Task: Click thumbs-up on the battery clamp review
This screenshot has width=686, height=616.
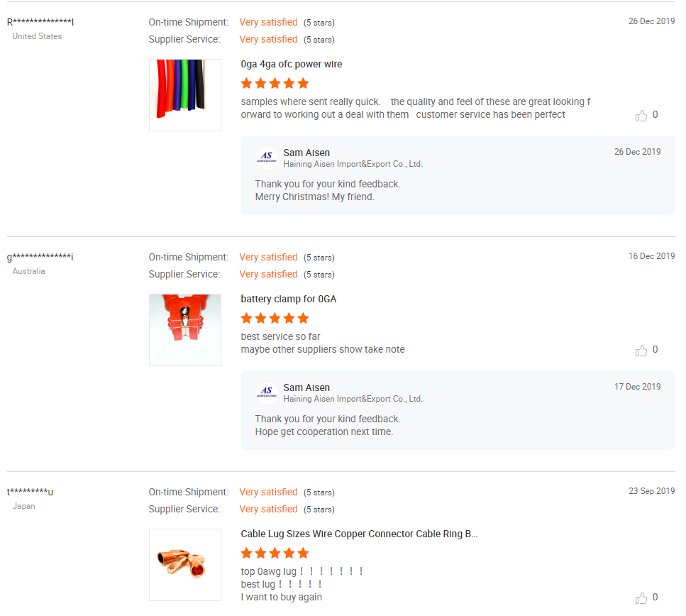Action: click(641, 351)
